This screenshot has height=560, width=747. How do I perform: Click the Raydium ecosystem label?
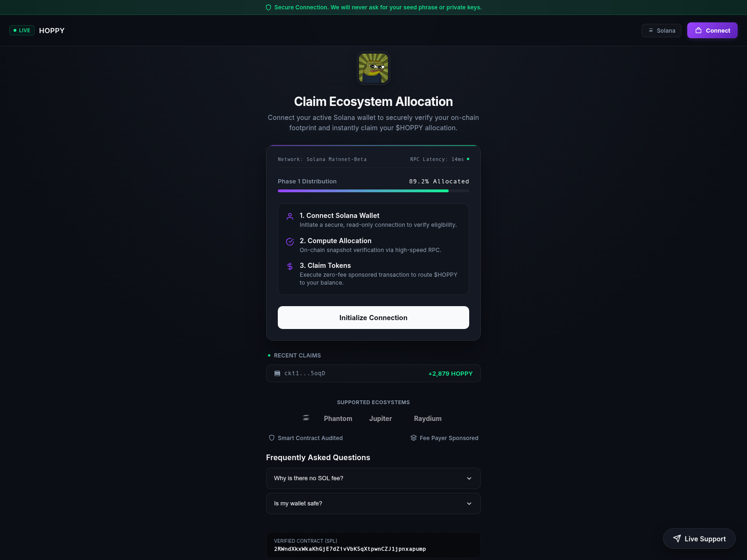click(x=428, y=419)
